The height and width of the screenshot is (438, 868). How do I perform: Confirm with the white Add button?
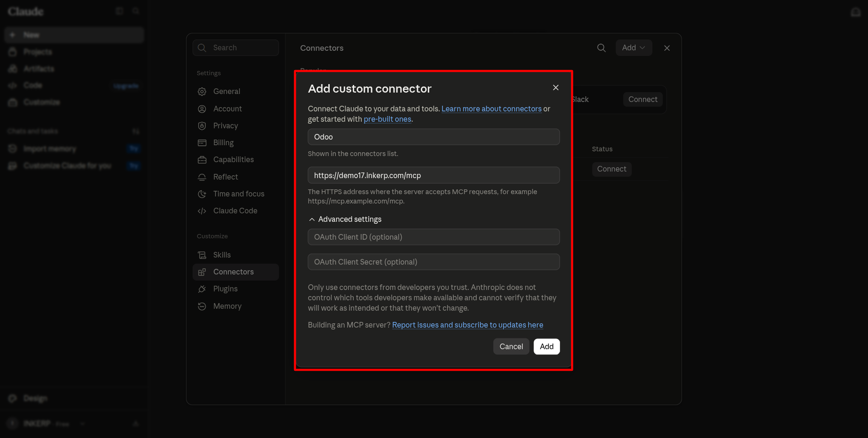[x=547, y=346]
